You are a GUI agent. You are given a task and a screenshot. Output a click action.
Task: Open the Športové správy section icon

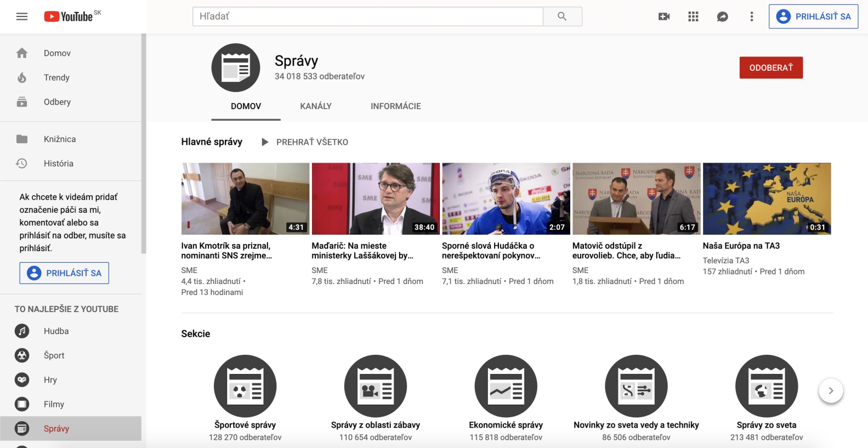[245, 386]
